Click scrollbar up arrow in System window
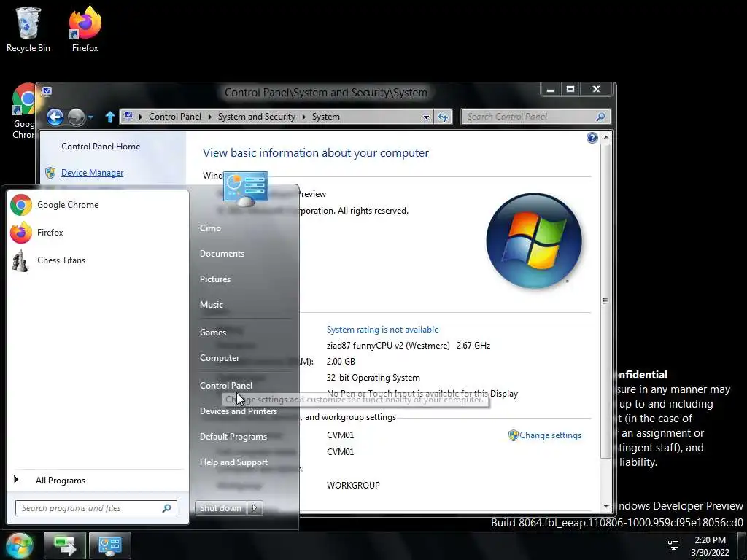The height and width of the screenshot is (560, 747). point(606,138)
